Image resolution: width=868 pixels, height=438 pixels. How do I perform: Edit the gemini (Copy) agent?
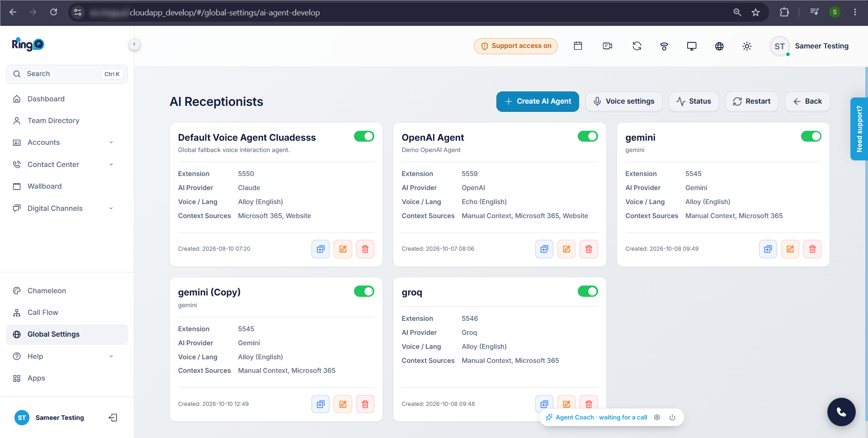tap(343, 404)
